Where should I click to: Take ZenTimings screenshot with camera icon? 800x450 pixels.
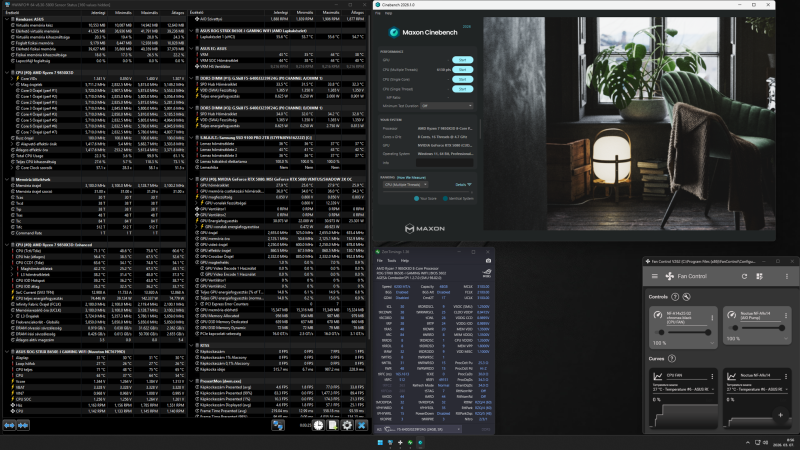pyautogui.click(x=488, y=261)
